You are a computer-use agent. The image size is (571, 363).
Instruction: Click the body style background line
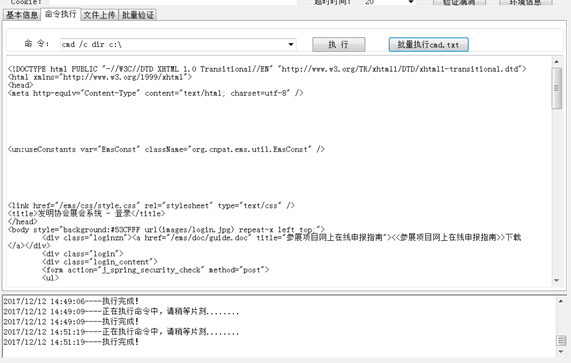point(166,230)
